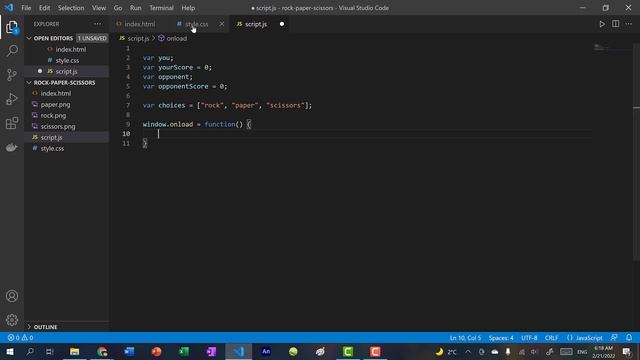The width and height of the screenshot is (640, 360).
Task: Click line 7 with the choices array
Action: [x=227, y=105]
